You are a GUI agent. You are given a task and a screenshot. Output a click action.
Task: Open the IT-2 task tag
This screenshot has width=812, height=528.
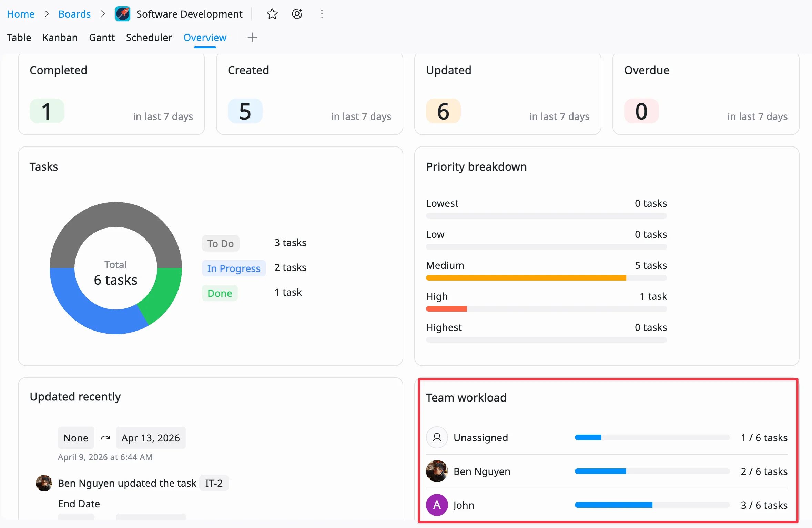[x=214, y=483]
